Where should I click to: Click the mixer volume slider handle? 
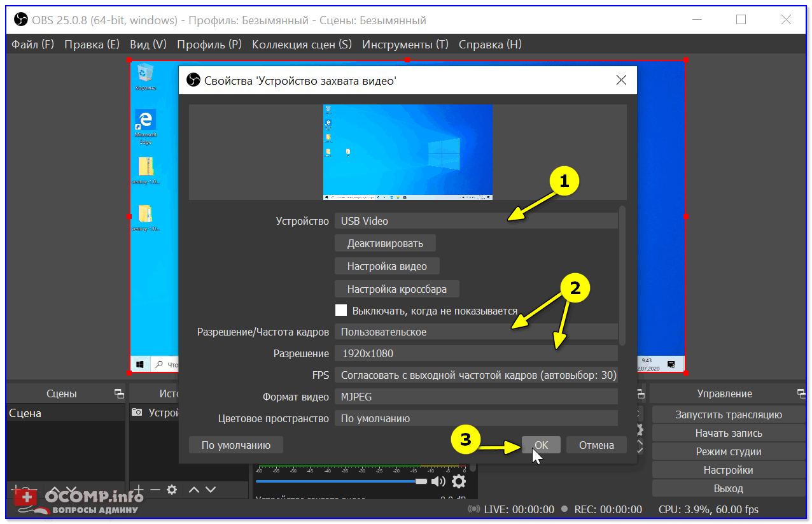click(x=421, y=481)
